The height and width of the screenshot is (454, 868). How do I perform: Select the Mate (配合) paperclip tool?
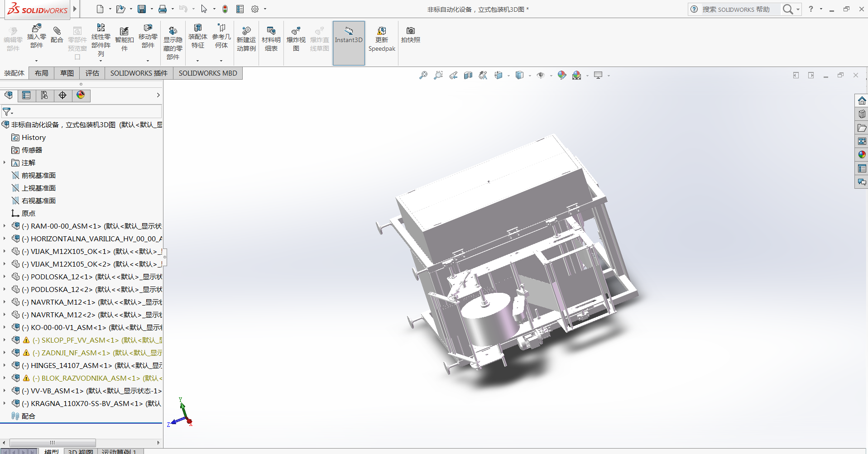coord(57,31)
